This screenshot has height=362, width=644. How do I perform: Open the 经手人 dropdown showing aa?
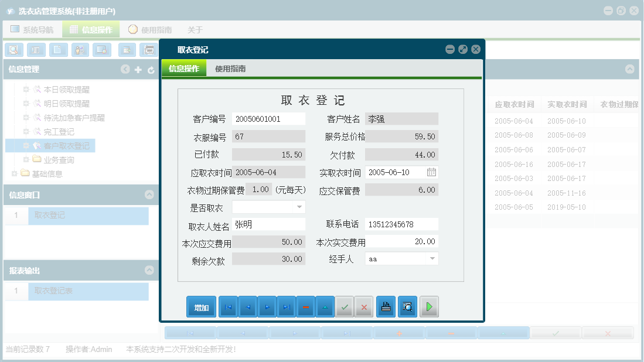point(432,258)
